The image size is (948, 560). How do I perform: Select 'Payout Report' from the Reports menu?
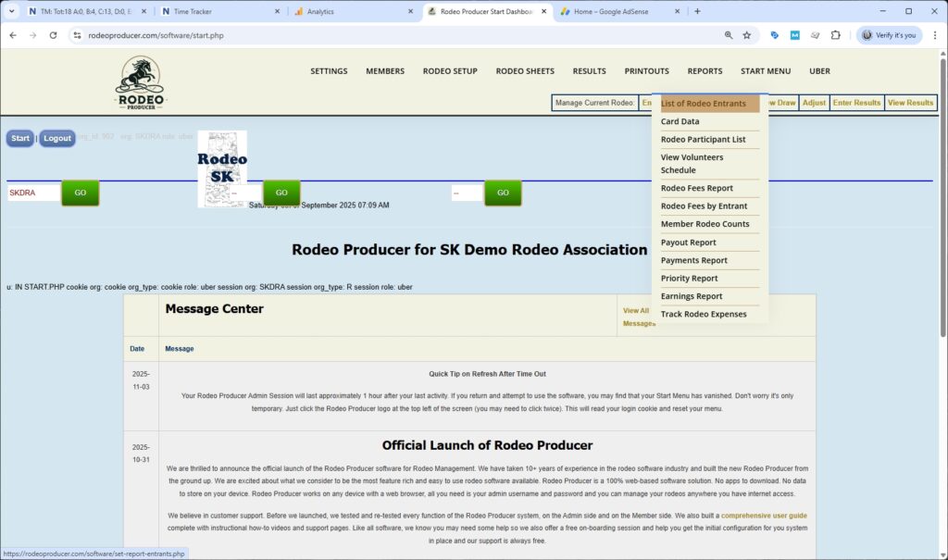click(689, 242)
